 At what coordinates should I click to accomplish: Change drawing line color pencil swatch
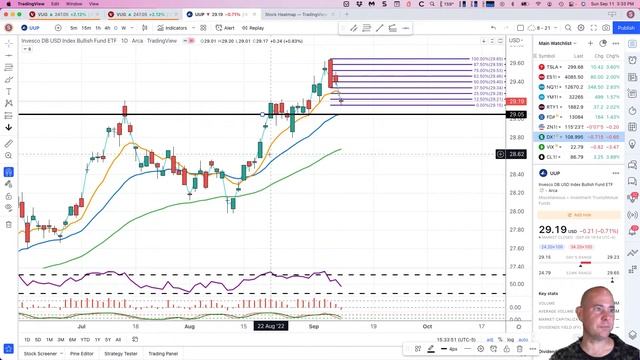point(431,349)
